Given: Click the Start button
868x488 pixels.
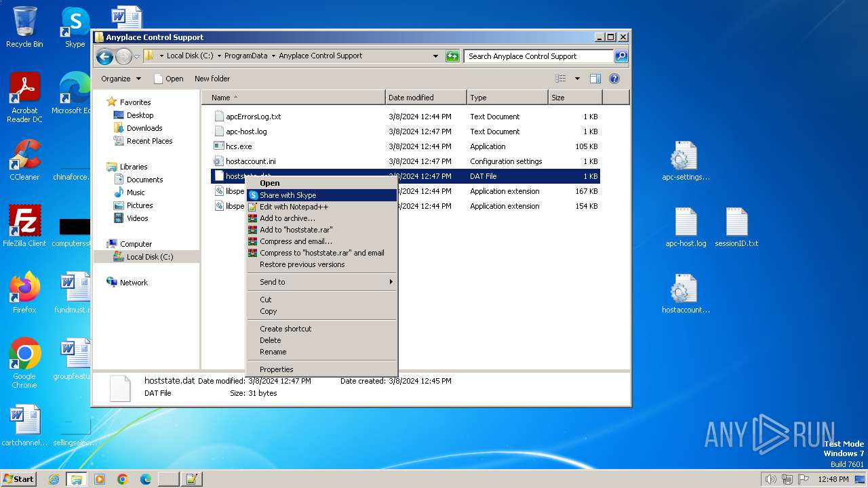Looking at the screenshot, I should [x=19, y=479].
